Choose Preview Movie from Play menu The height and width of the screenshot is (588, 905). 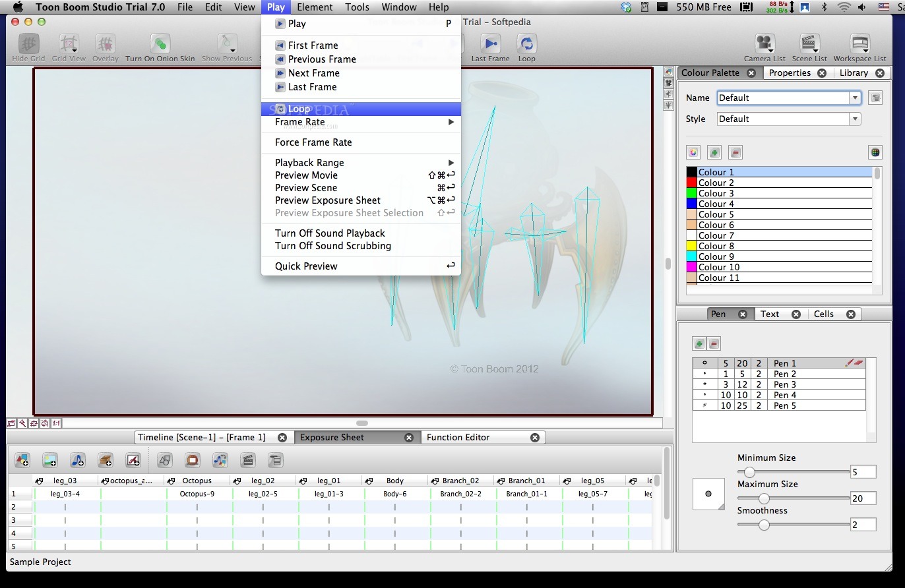click(361, 175)
